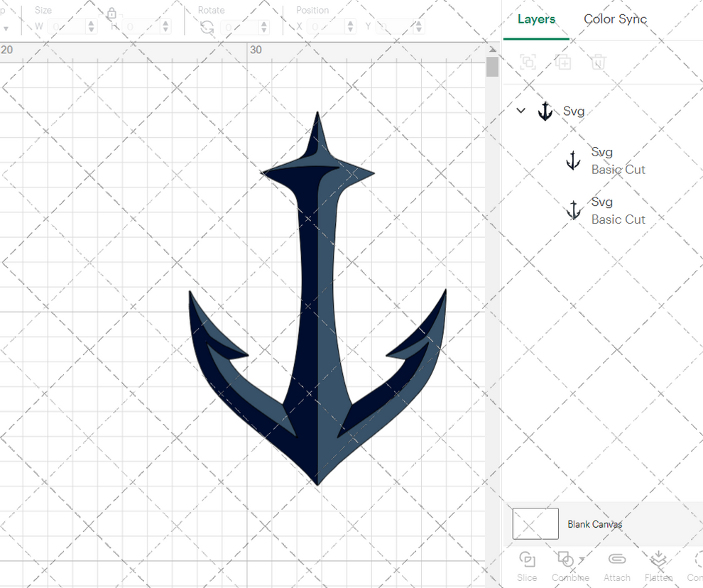Open the Combine options dropdown arrow
Viewport: 703px width, 588px height.
click(x=580, y=560)
